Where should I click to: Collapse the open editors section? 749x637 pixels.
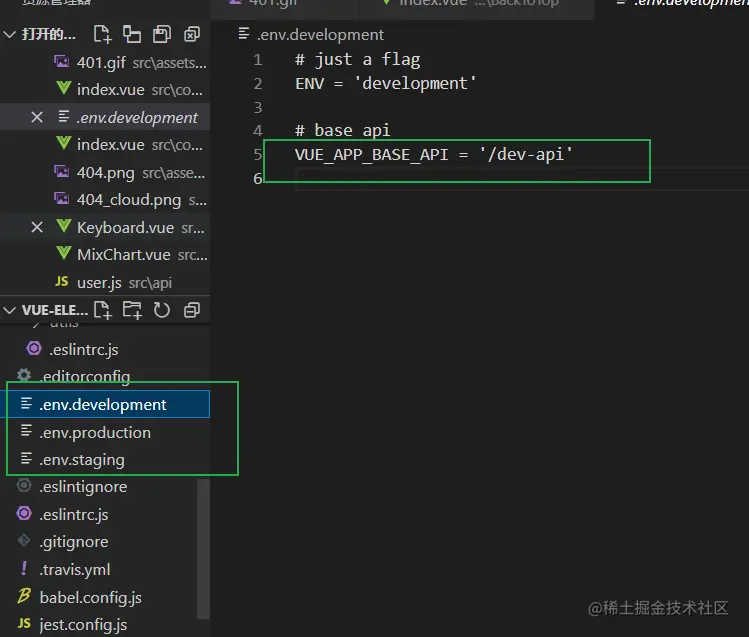click(10, 34)
